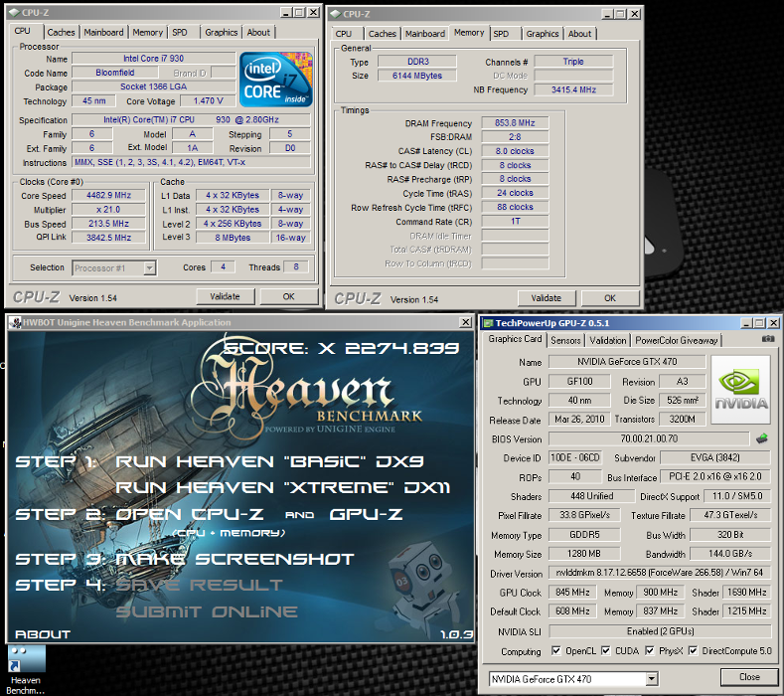
Task: Click the GPU-Z Close button
Action: point(749,677)
